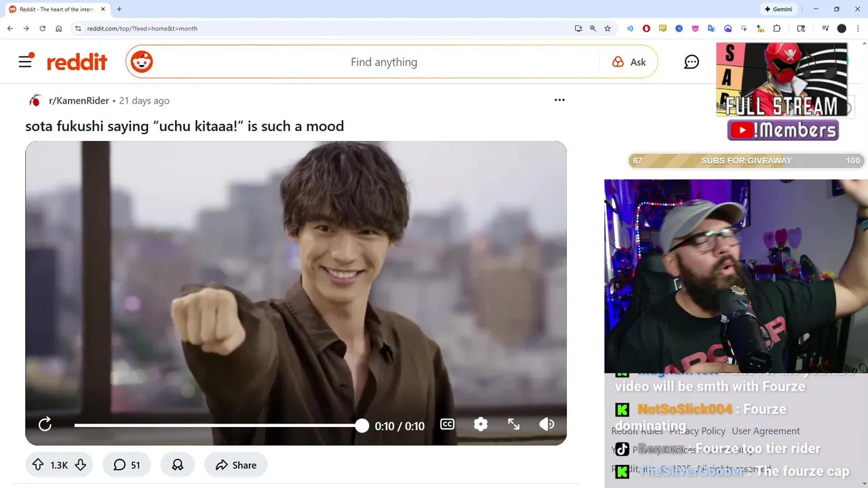Image resolution: width=868 pixels, height=488 pixels.
Task: Click the streamer webcam overlay
Action: tap(736, 276)
